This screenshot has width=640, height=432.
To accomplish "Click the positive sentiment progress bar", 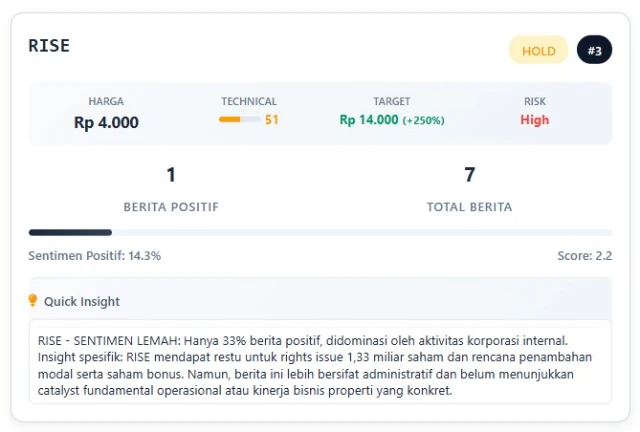I will click(x=320, y=232).
